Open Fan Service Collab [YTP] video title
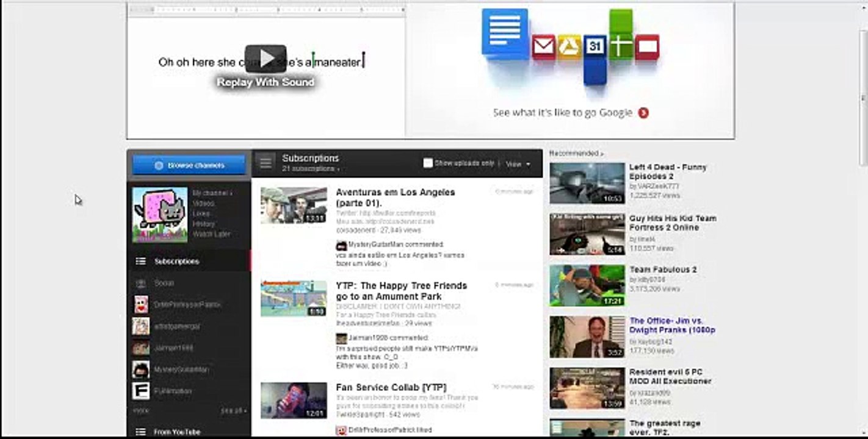 click(391, 387)
